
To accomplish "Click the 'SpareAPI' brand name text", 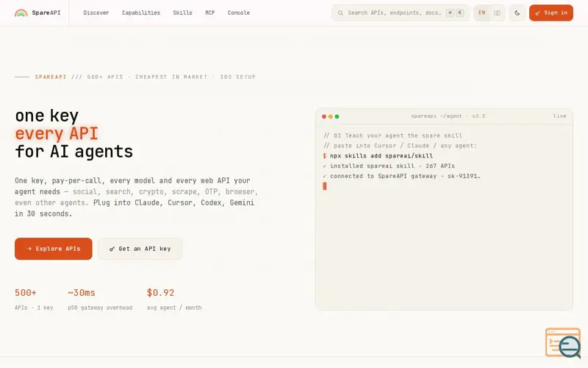I will pyautogui.click(x=46, y=13).
